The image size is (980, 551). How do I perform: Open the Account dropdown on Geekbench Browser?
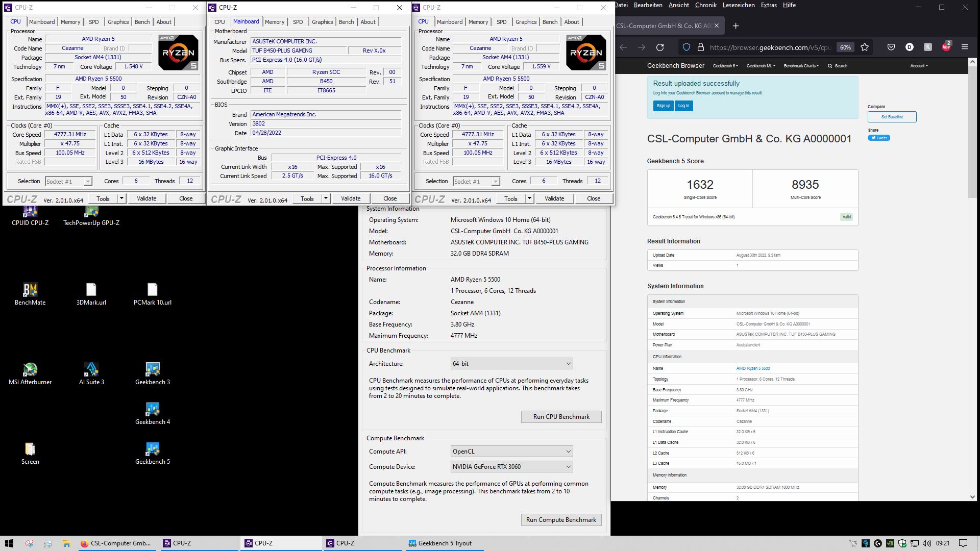pos(919,66)
